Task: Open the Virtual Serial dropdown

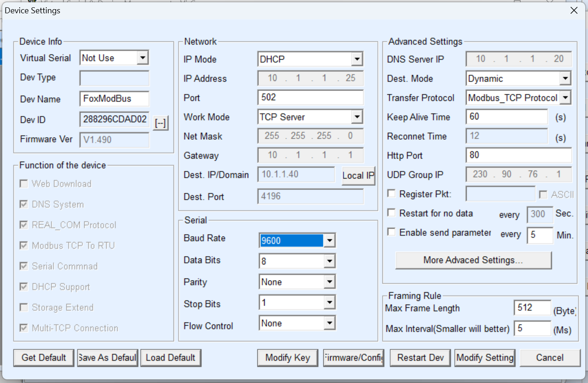Action: tap(143, 58)
